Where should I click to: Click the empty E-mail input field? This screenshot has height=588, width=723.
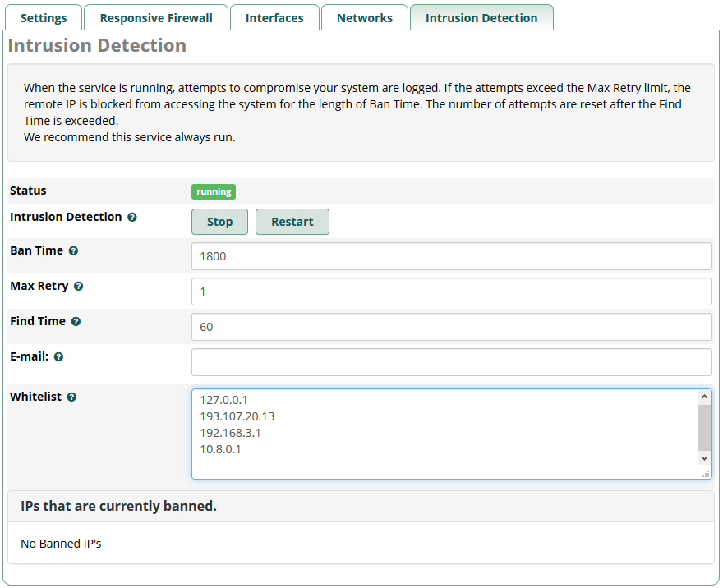[452, 362]
